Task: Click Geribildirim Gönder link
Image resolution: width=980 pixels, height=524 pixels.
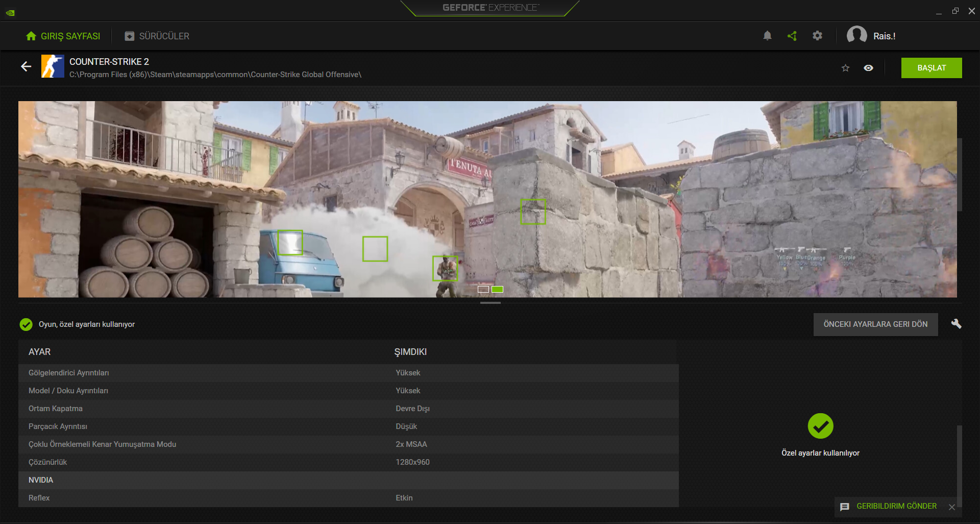Action: coord(896,506)
